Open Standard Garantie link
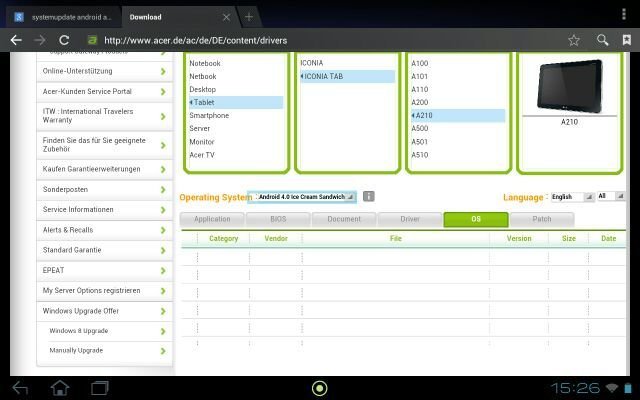 pyautogui.click(x=105, y=250)
